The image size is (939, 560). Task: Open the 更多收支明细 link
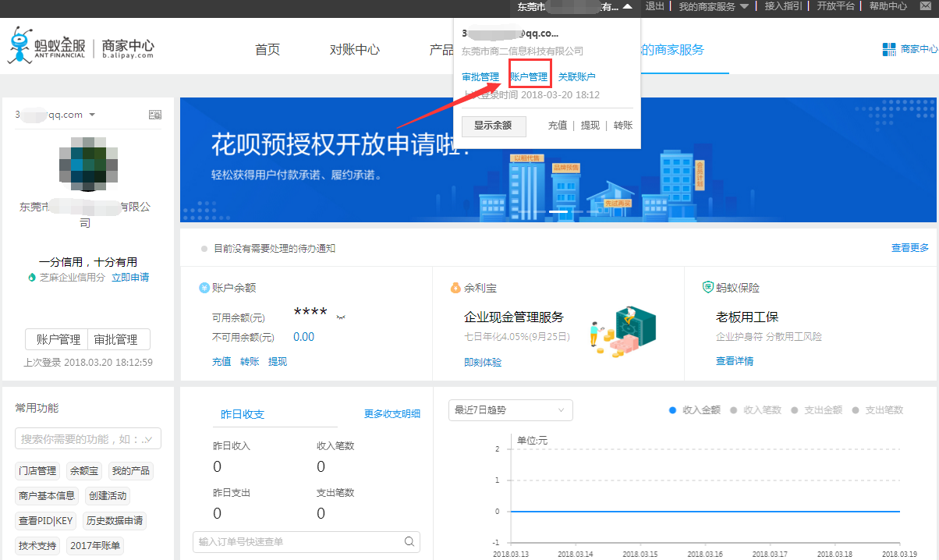tap(392, 414)
